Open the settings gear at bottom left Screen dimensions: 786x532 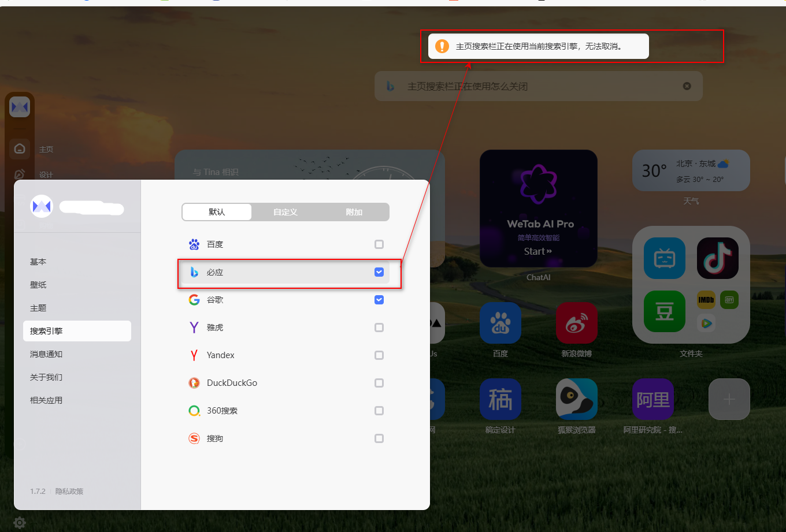pos(20,523)
